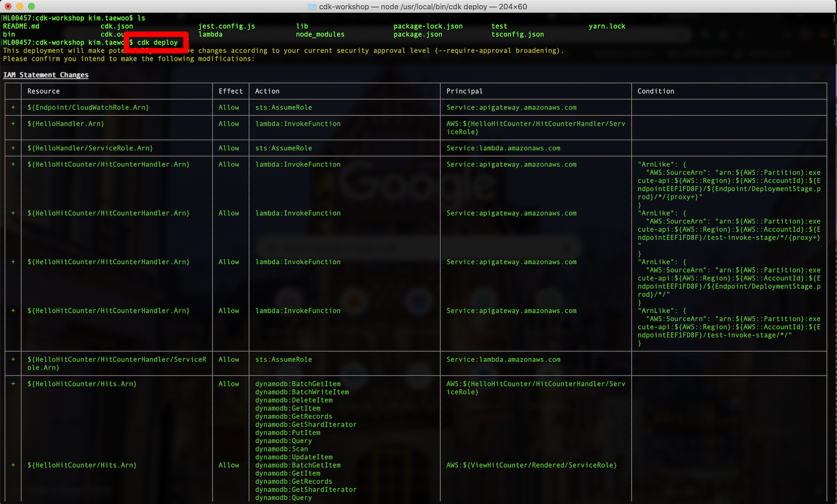Maximize the terminal using the green button
Screen dimensions: 837x504
coord(31,7)
